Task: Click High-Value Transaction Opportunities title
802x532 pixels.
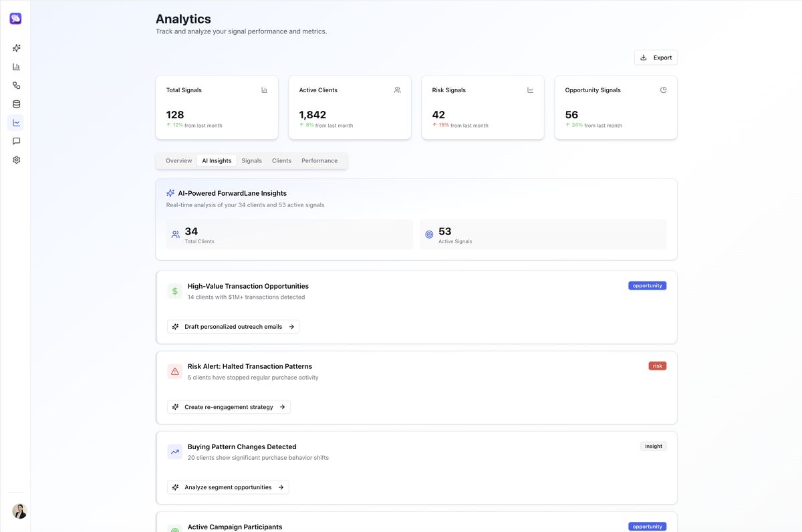Action: (248, 286)
